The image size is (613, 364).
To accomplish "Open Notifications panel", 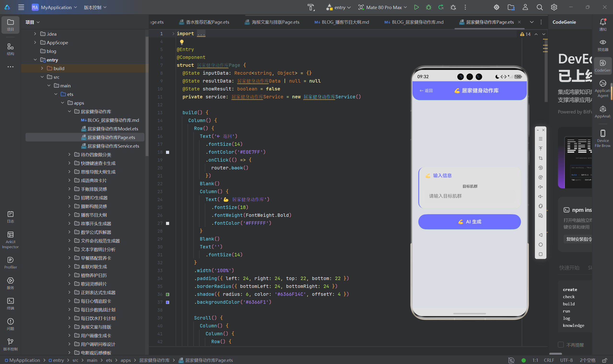I will click(603, 25).
